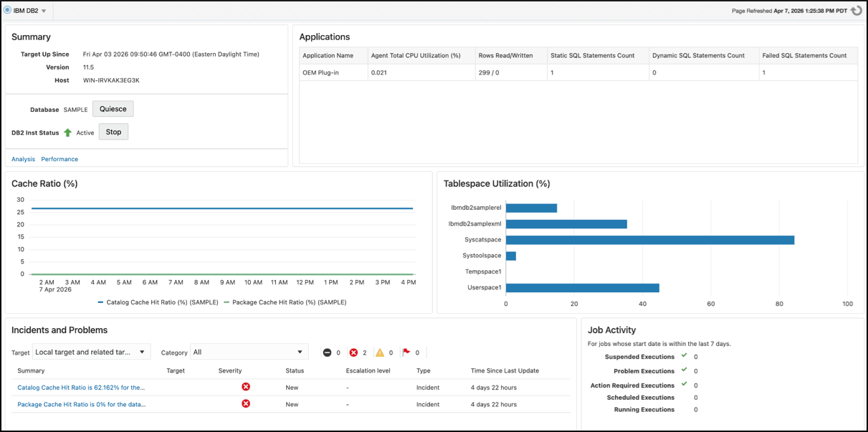868x432 pixels.
Task: Click Problem Executions checkmark icon
Action: (x=684, y=370)
